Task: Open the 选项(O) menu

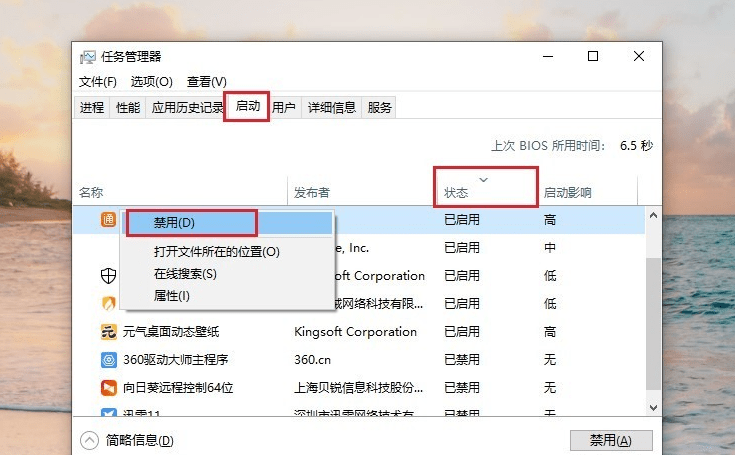Action: point(151,82)
